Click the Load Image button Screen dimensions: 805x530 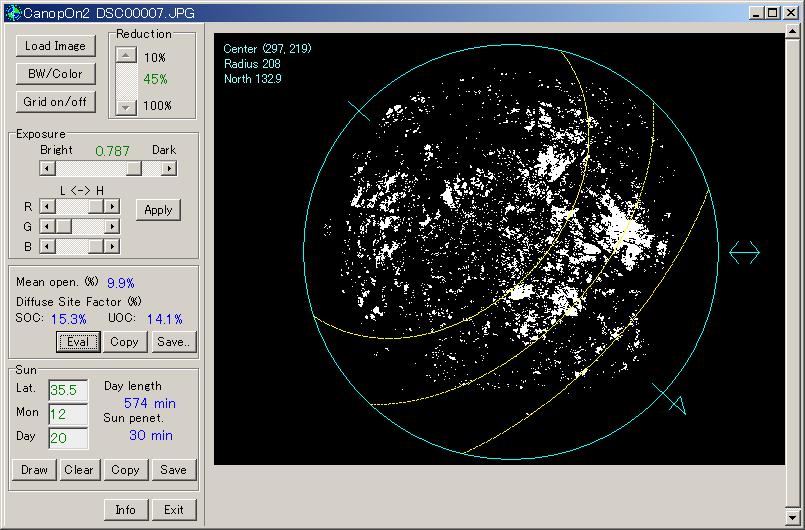coord(55,46)
